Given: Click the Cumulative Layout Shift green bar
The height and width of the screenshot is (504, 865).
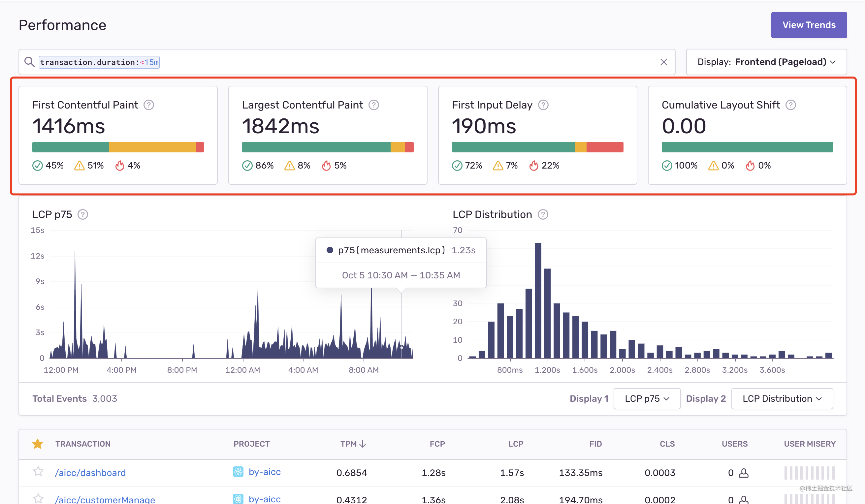Looking at the screenshot, I should pyautogui.click(x=747, y=147).
